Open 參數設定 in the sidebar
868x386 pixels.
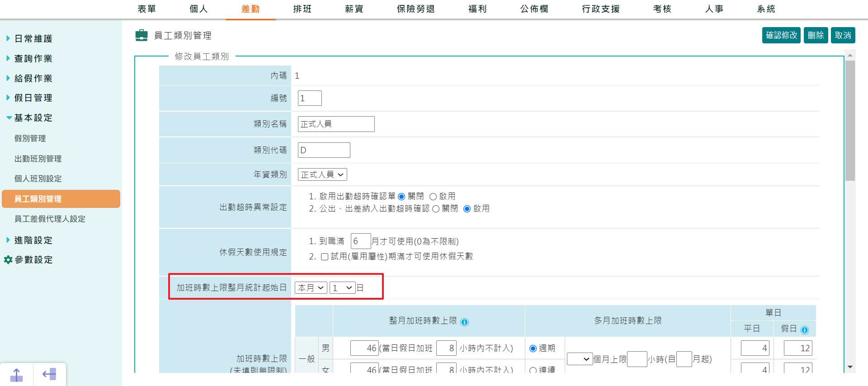pyautogui.click(x=33, y=260)
